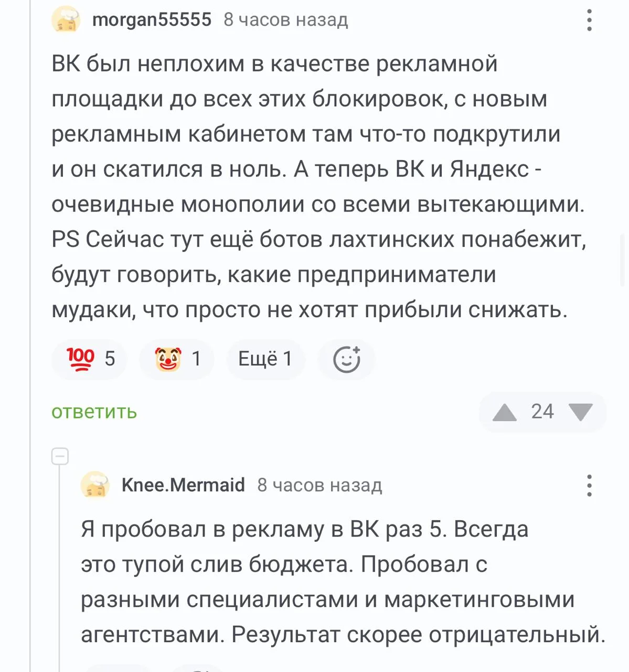Toggle the 💯 reaction on the comment
This screenshot has height=672, width=629.
(88, 359)
